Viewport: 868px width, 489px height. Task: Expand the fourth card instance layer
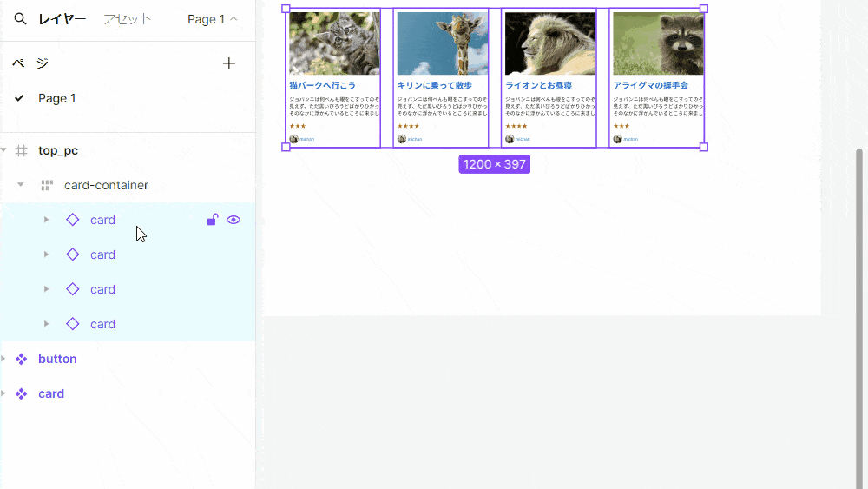click(47, 323)
